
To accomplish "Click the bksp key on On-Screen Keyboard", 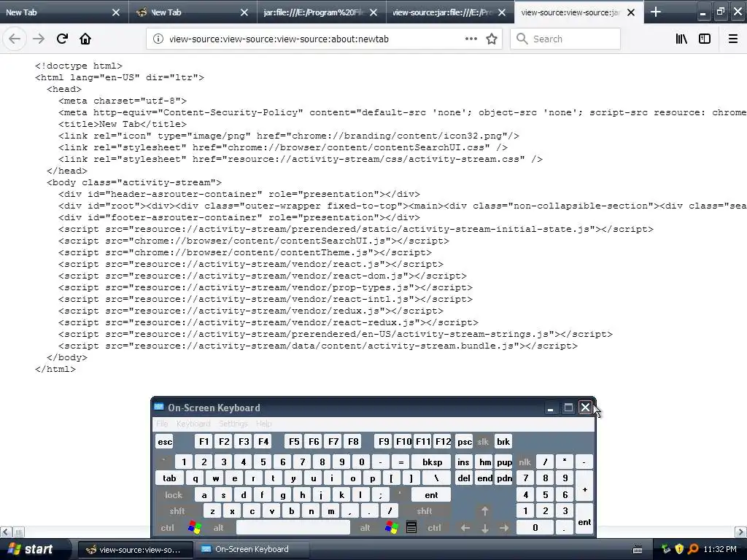I will [432, 462].
